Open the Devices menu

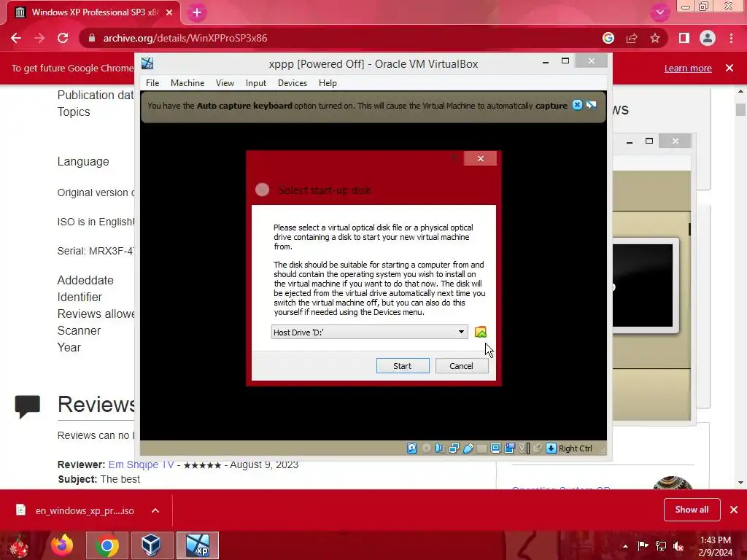[293, 83]
